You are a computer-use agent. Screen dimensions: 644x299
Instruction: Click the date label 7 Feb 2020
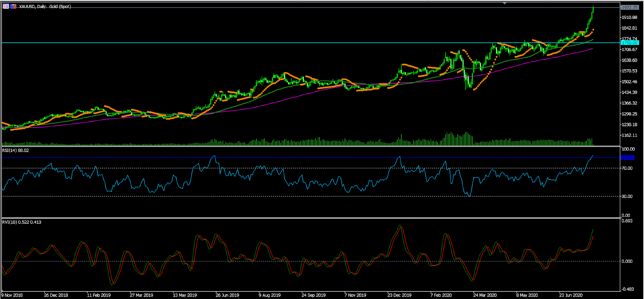click(x=441, y=295)
